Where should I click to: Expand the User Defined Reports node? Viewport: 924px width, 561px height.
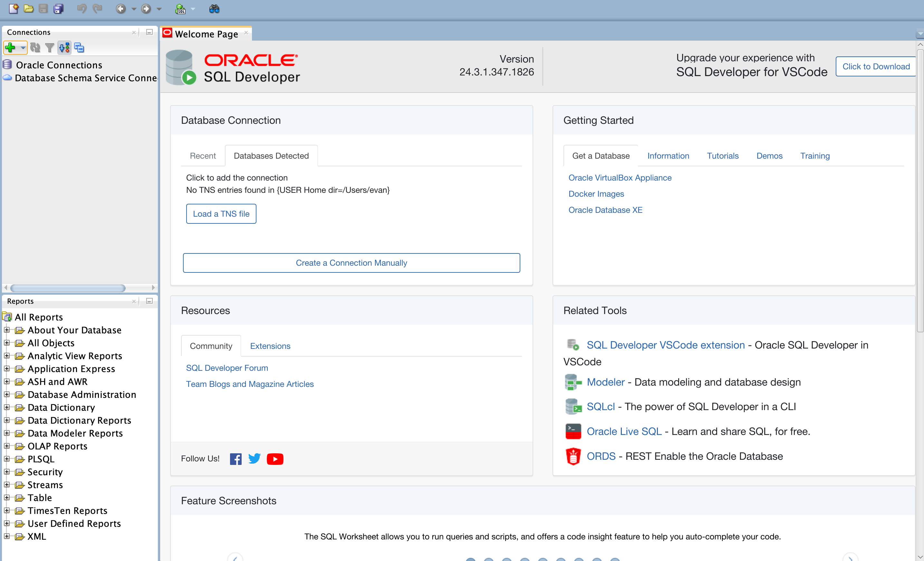pos(6,524)
